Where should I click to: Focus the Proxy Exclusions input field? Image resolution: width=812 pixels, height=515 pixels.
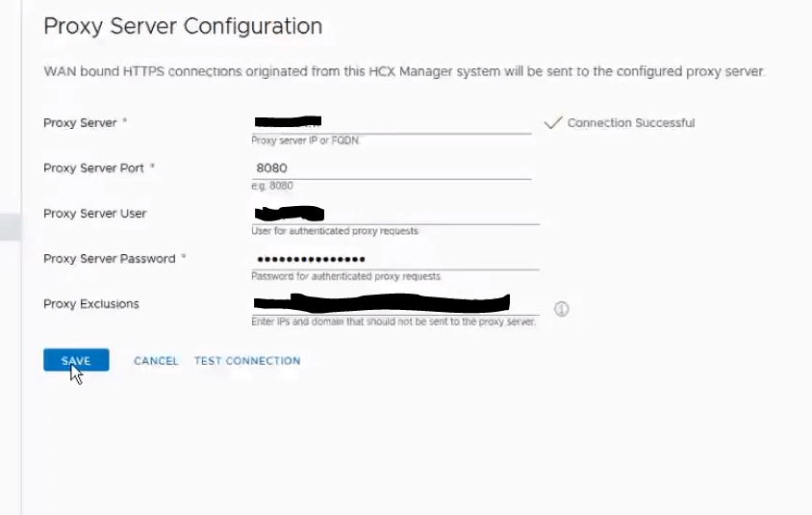(394, 304)
